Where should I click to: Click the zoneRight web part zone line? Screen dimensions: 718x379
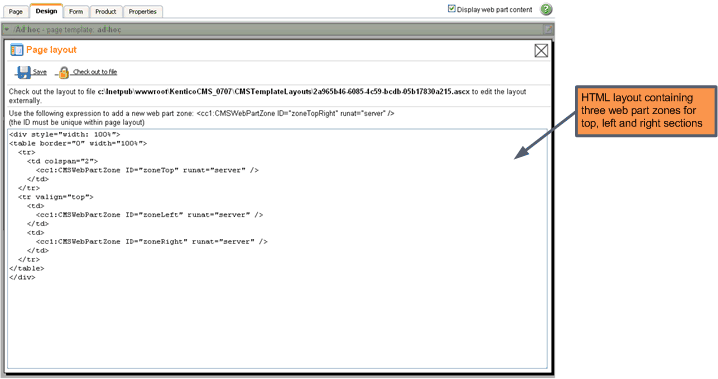pos(152,242)
